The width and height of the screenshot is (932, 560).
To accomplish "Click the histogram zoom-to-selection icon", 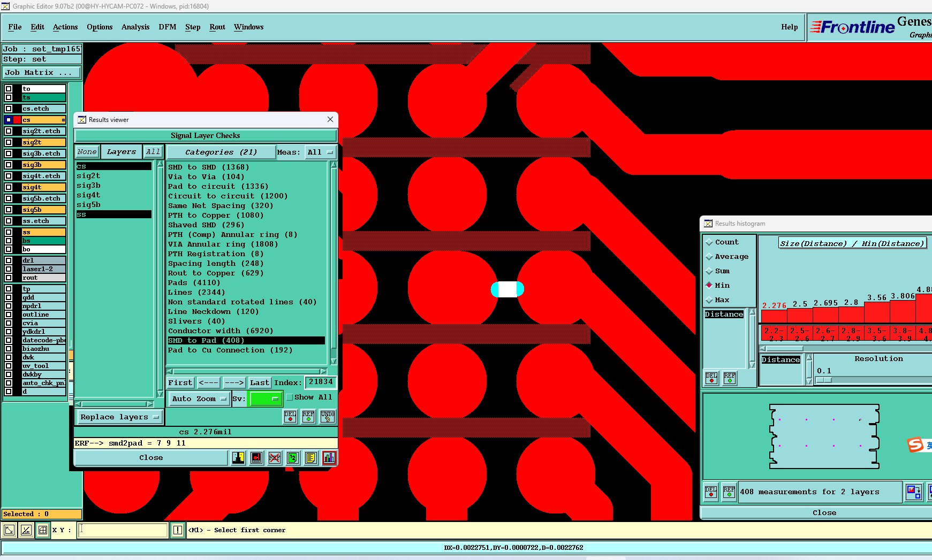I will [x=914, y=492].
